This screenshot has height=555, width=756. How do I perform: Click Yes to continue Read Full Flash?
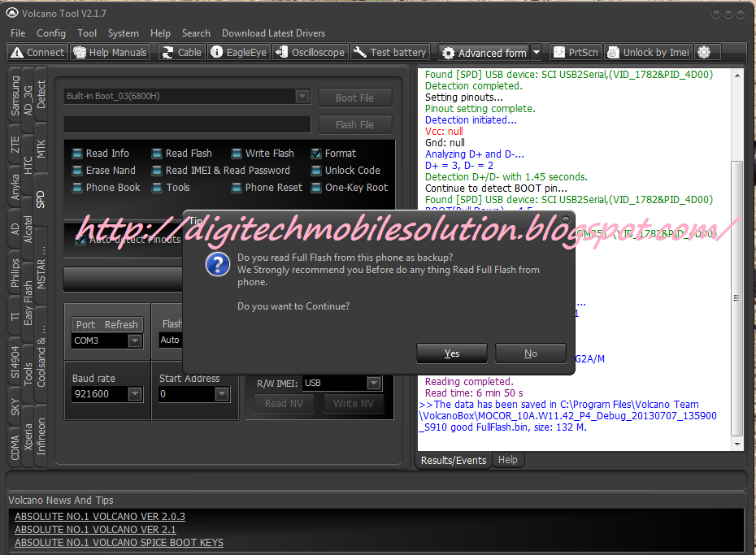coord(451,353)
